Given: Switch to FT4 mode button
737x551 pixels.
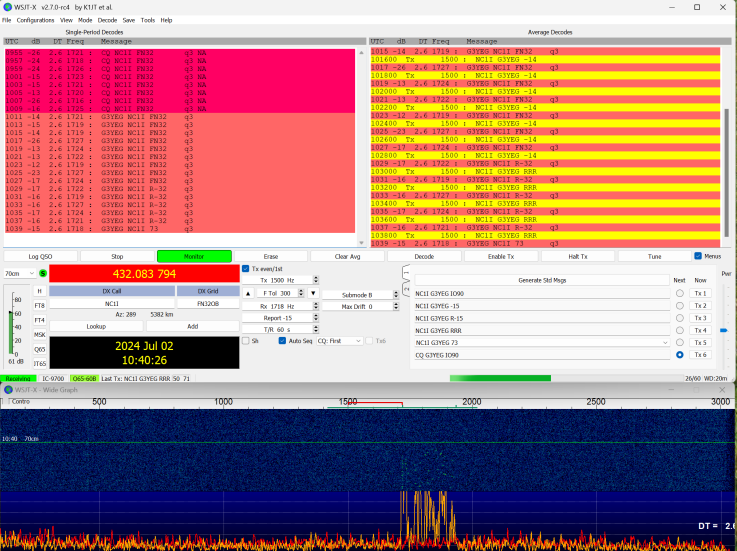Looking at the screenshot, I should point(39,320).
